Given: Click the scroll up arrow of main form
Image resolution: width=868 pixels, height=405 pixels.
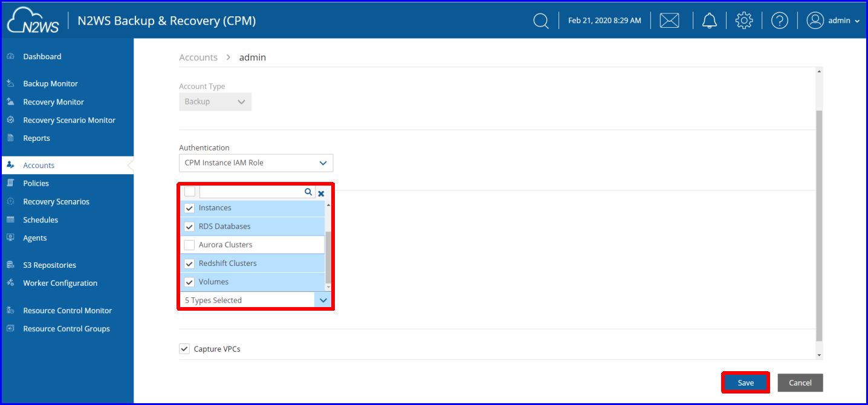Looking at the screenshot, I should coord(819,71).
